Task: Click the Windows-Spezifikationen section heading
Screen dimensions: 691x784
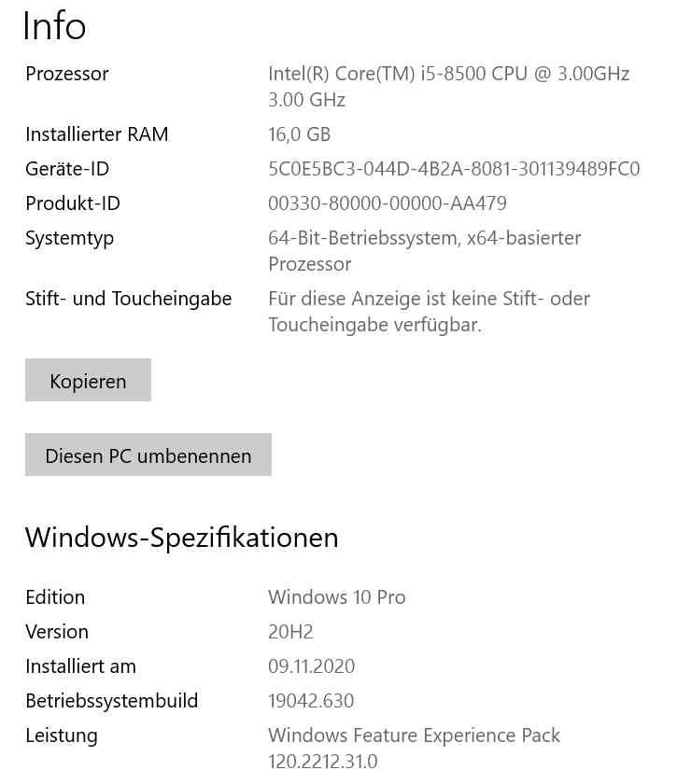Action: [x=181, y=538]
